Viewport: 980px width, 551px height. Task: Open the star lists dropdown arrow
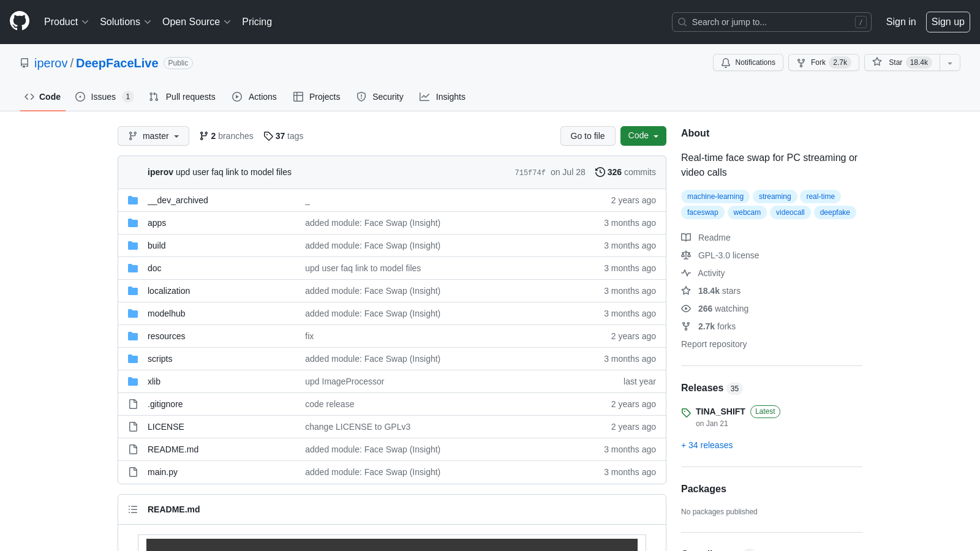tap(950, 62)
